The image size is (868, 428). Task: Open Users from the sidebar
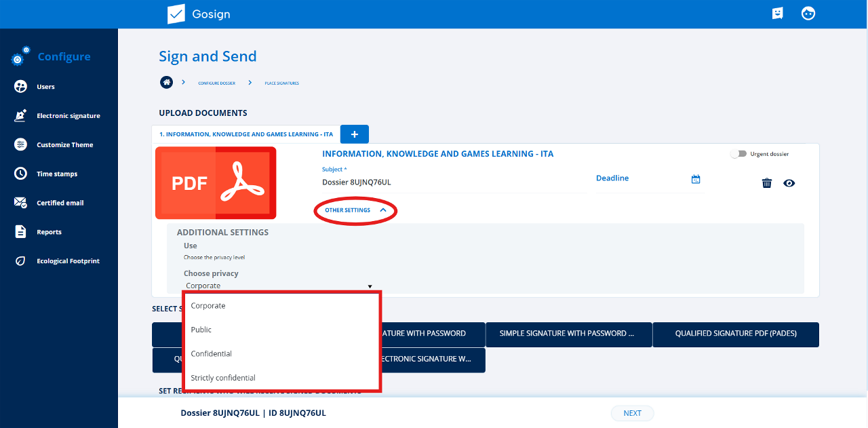(45, 87)
